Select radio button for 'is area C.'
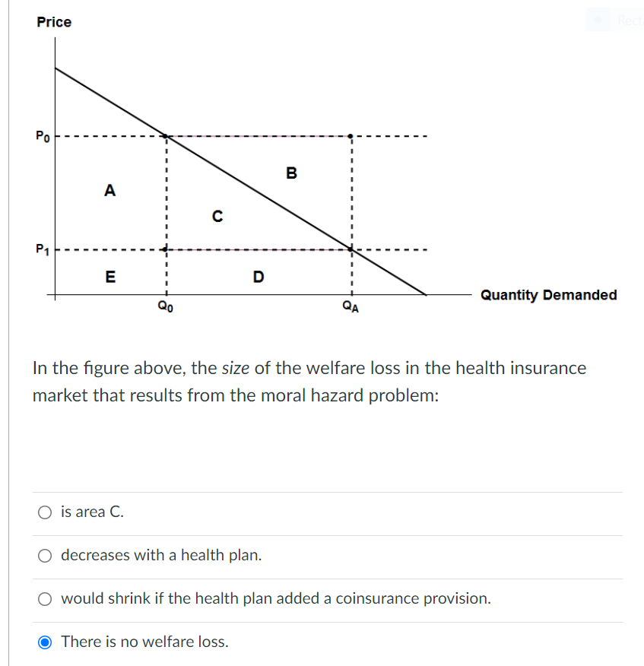This screenshot has width=644, height=666. click(44, 512)
